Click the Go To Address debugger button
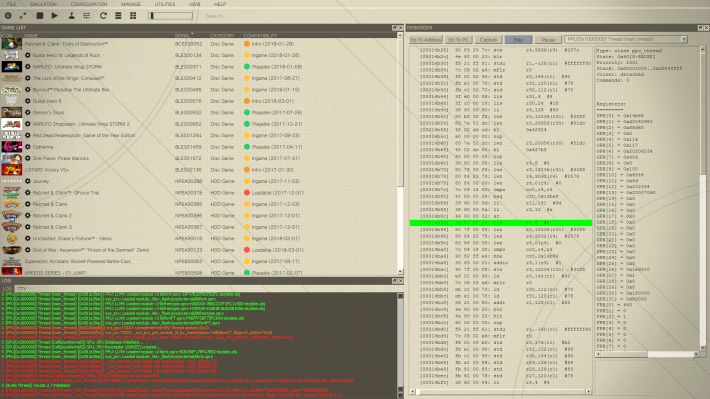 [x=425, y=40]
